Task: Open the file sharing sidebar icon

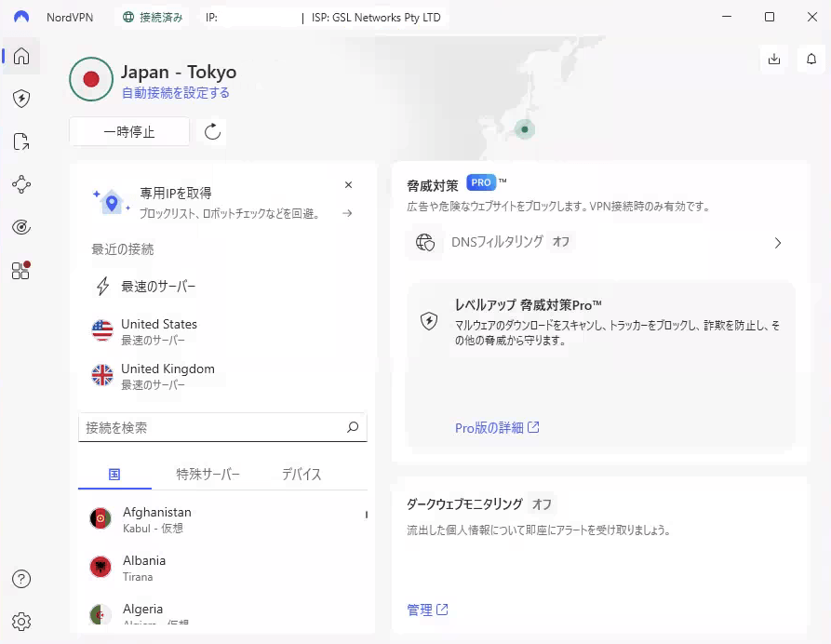Action: (x=21, y=141)
